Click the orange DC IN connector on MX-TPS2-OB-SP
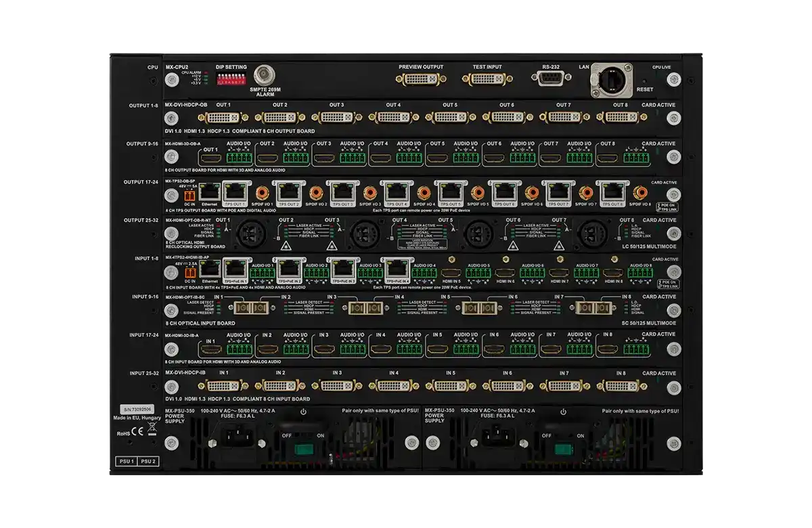Screen dimensions: 812x528 click(x=189, y=196)
